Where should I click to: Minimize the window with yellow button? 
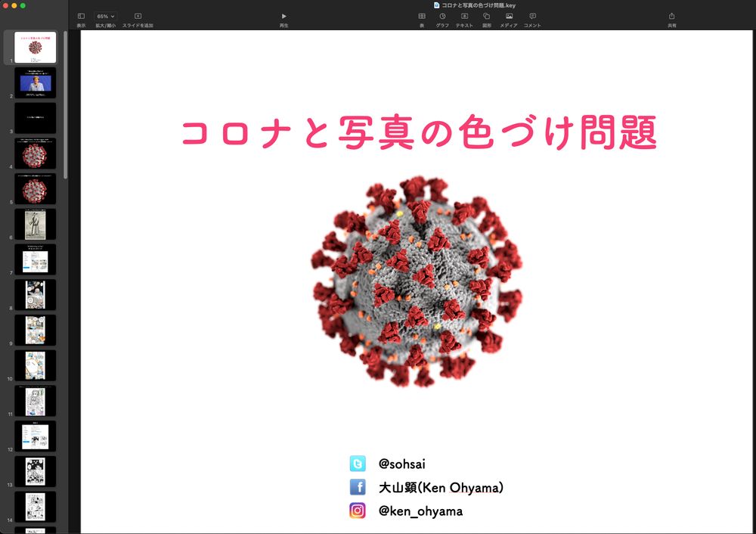point(14,5)
